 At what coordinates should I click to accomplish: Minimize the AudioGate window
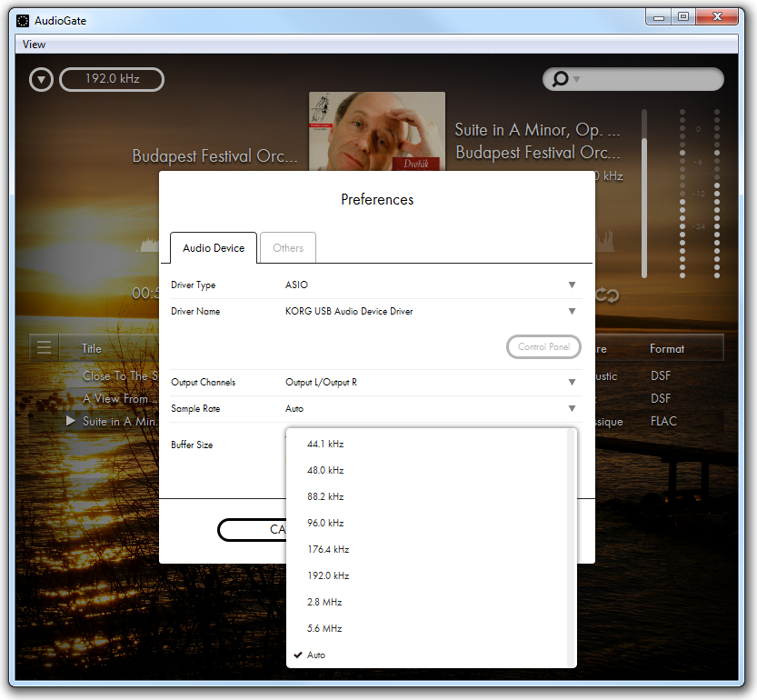coord(659,17)
